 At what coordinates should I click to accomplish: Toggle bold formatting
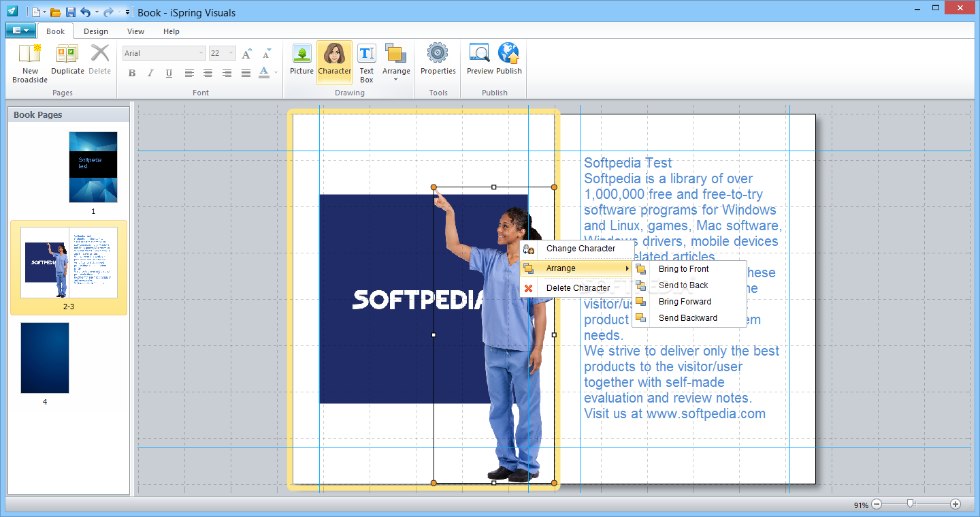(132, 73)
